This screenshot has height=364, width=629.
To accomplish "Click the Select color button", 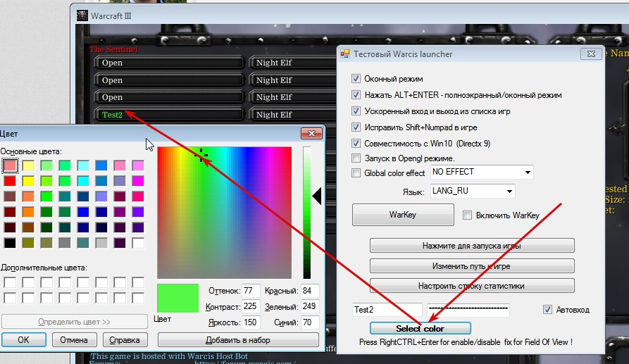I will click(420, 328).
